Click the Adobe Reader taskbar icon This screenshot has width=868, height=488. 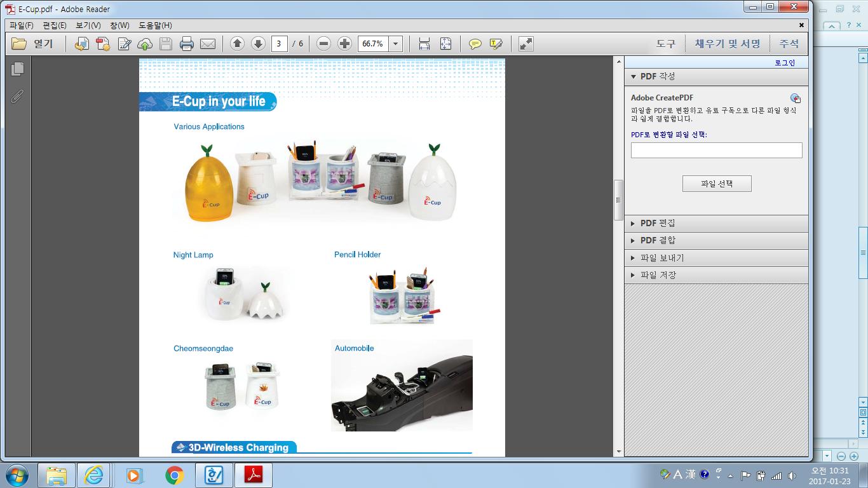[x=254, y=475]
